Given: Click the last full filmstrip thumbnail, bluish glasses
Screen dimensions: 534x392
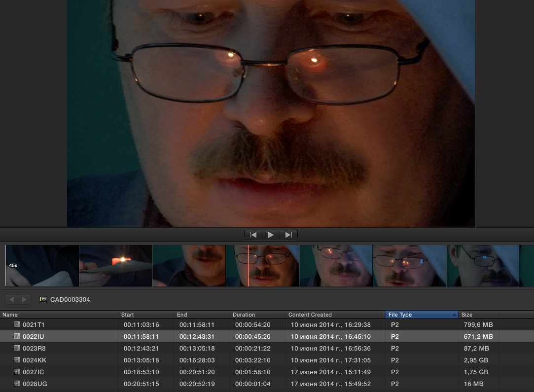Looking at the screenshot, I should click(483, 266).
